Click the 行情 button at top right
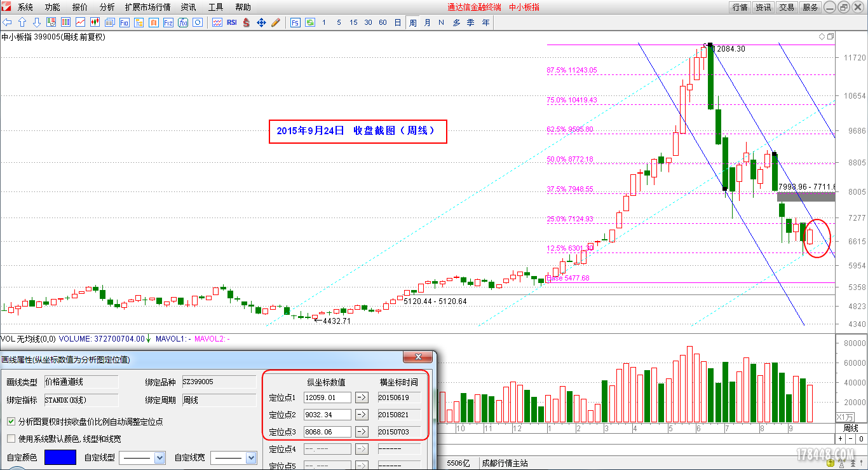The width and height of the screenshot is (868, 470). (740, 7)
